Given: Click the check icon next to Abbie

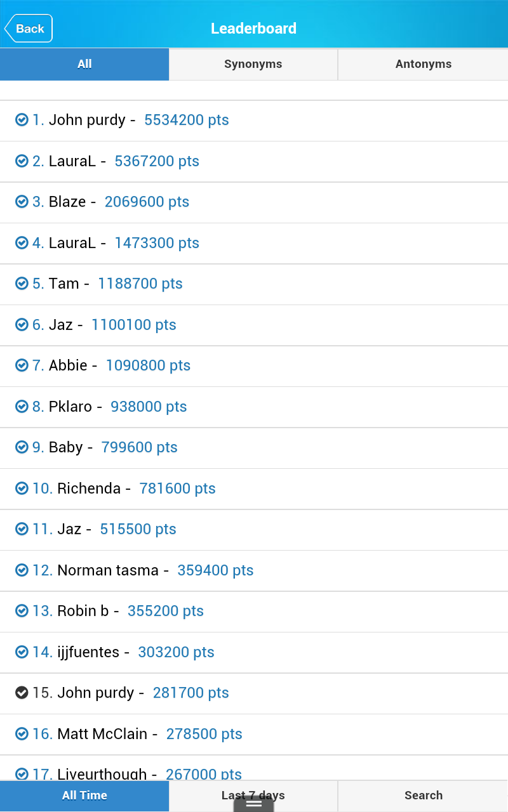Looking at the screenshot, I should [22, 365].
